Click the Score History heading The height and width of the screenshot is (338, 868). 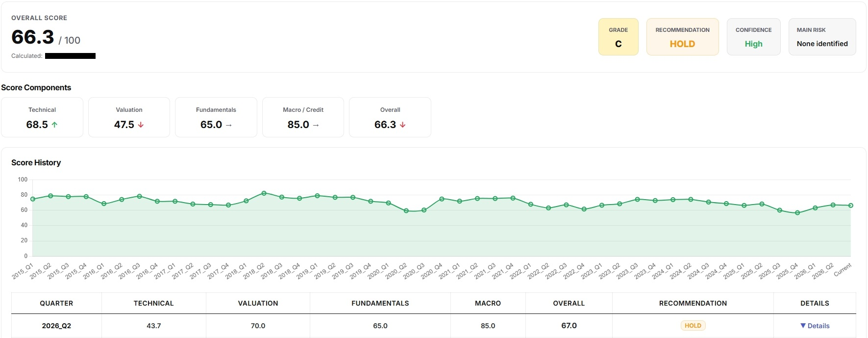tap(36, 162)
